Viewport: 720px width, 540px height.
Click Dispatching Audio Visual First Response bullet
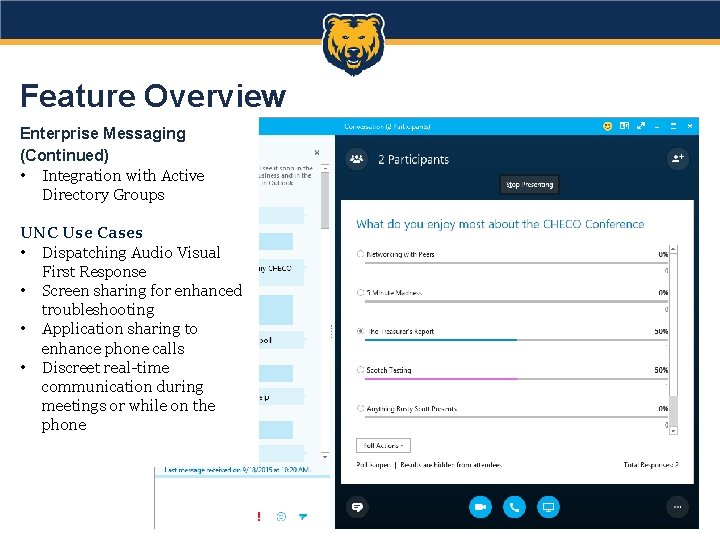point(131,262)
